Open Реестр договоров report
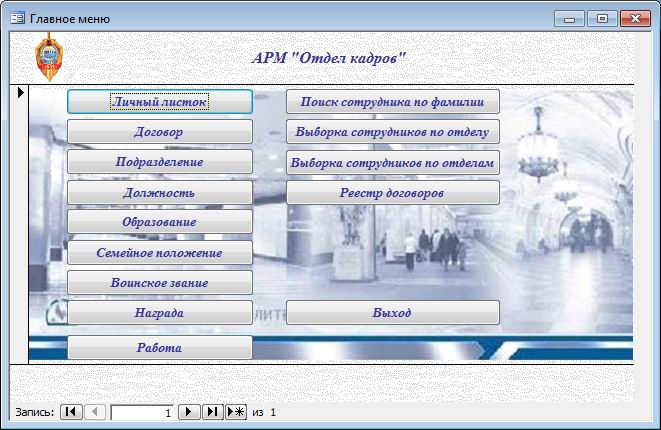Screen dimensions: 661x430 tap(393, 193)
